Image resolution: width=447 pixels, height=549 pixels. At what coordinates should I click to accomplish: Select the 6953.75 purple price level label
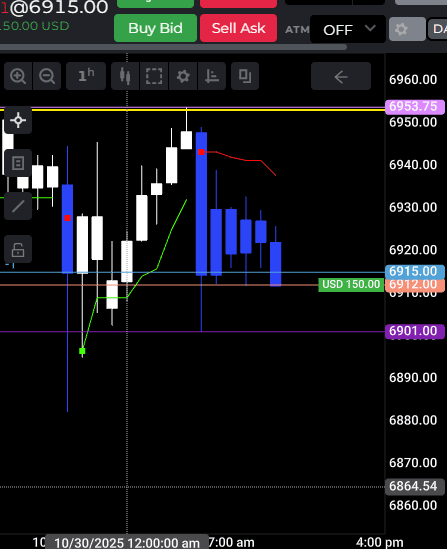[x=415, y=106]
